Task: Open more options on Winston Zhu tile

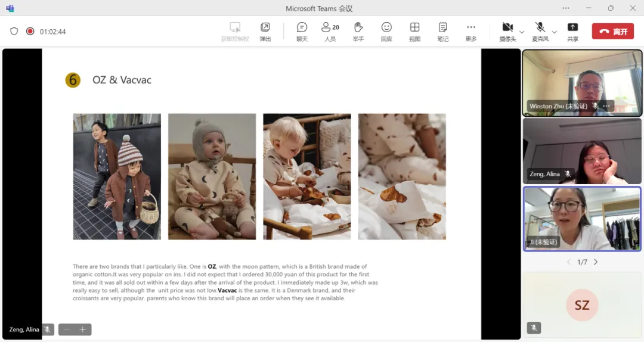Action: pos(606,106)
